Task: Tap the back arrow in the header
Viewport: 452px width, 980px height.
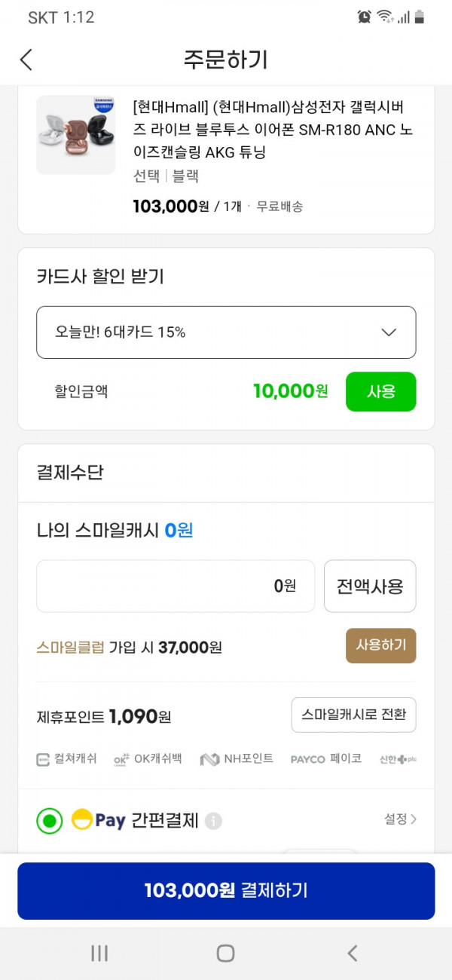Action: tap(26, 60)
